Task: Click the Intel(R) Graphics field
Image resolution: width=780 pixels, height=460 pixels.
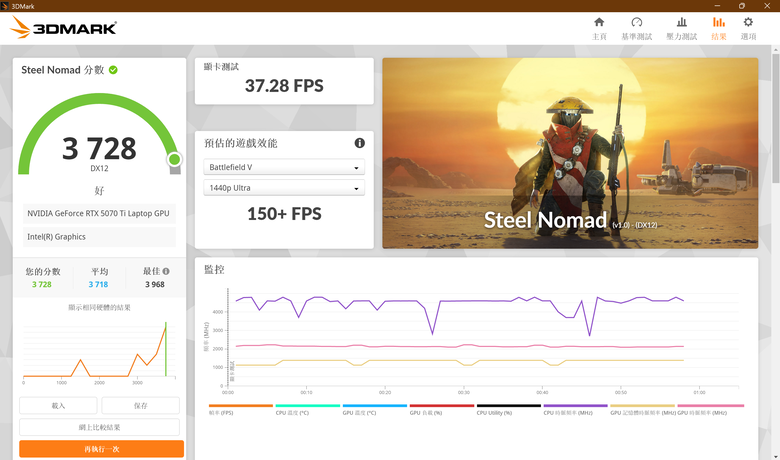Action: tap(99, 237)
